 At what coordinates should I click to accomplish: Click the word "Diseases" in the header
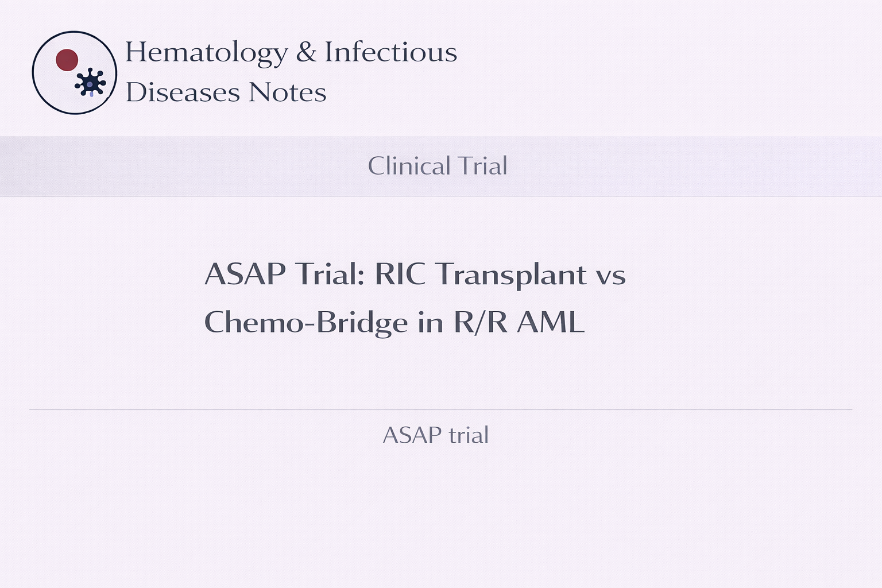click(x=183, y=92)
